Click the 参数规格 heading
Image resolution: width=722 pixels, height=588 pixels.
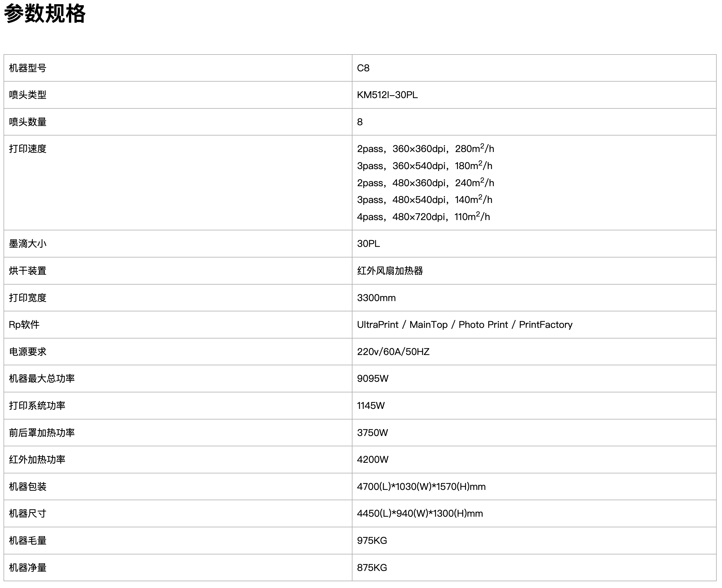pyautogui.click(x=44, y=14)
